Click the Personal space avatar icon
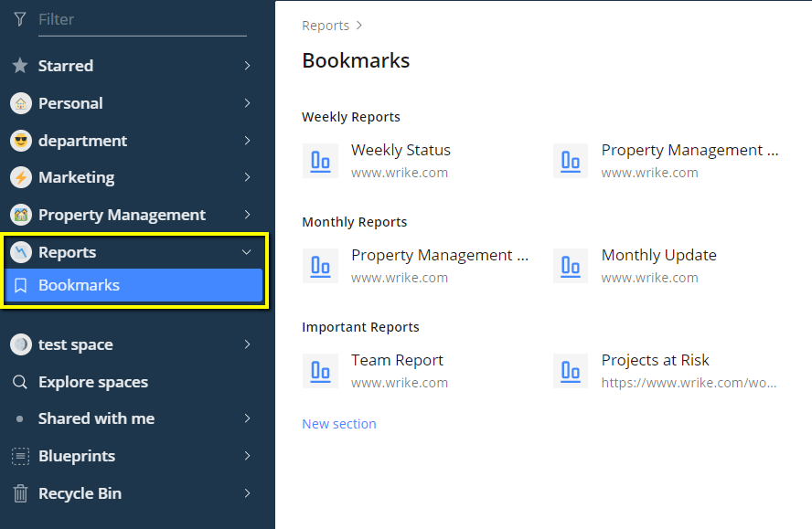The height and width of the screenshot is (529, 812). click(x=20, y=103)
